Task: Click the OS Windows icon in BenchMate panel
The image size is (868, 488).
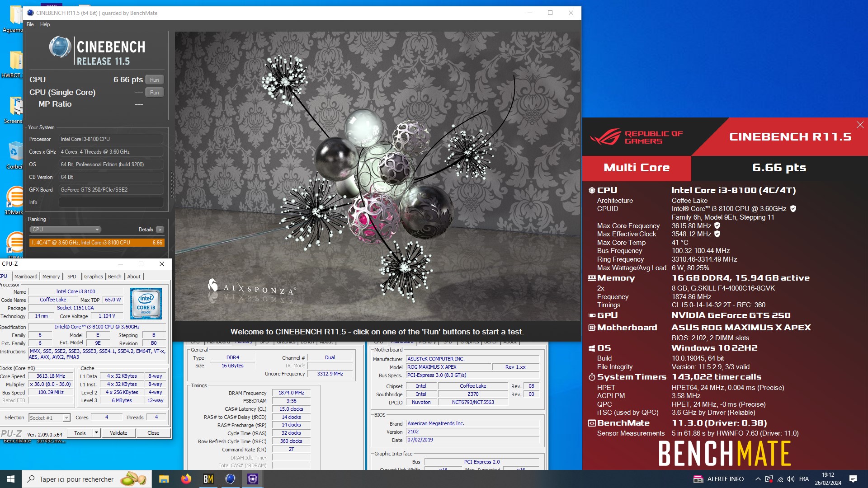Action: tap(591, 348)
